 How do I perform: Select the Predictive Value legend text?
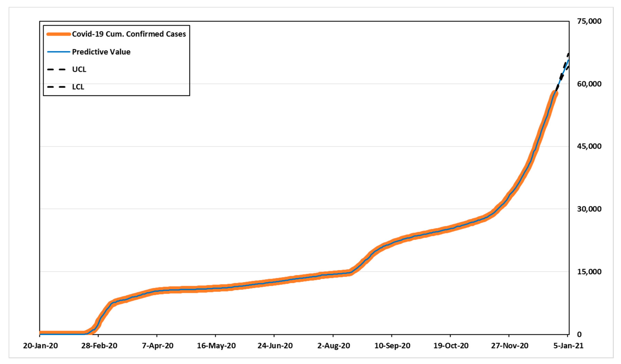(101, 52)
